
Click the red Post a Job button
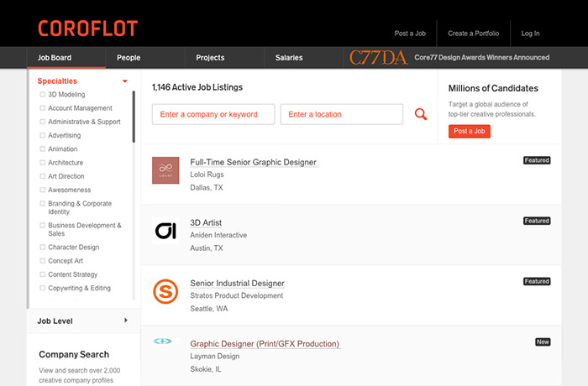[x=469, y=131]
